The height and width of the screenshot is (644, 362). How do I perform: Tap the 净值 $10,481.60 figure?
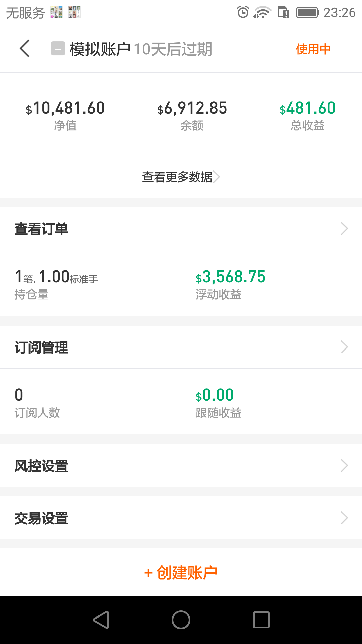[65, 108]
